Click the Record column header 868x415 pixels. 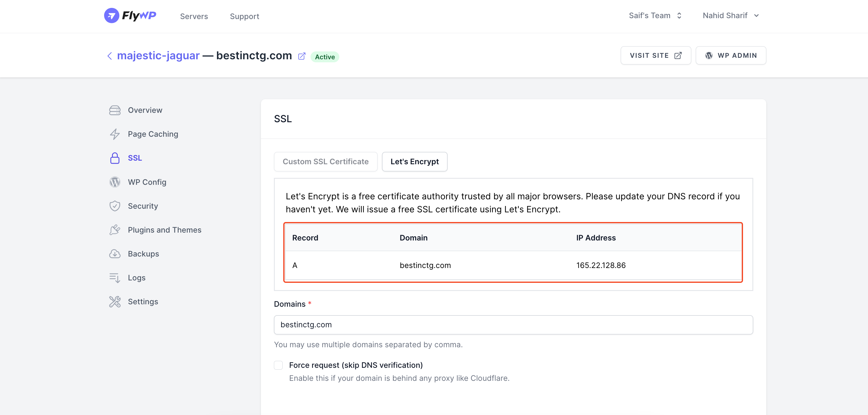pyautogui.click(x=305, y=238)
